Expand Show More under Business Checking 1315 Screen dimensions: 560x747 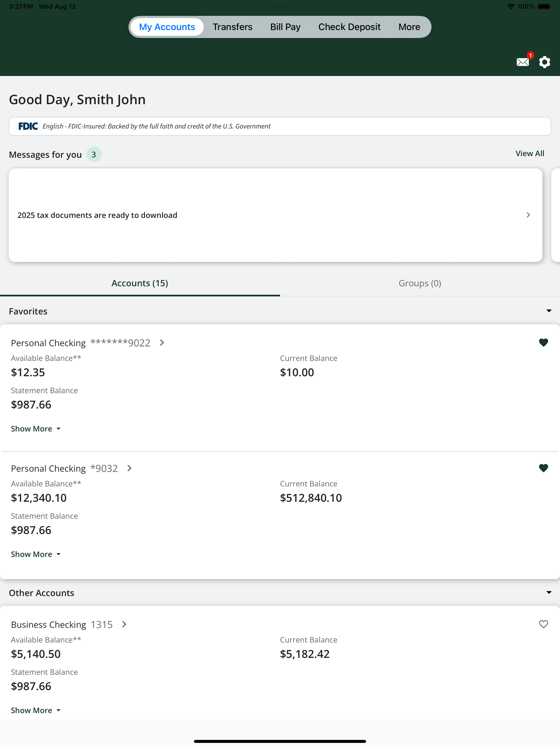tap(36, 710)
